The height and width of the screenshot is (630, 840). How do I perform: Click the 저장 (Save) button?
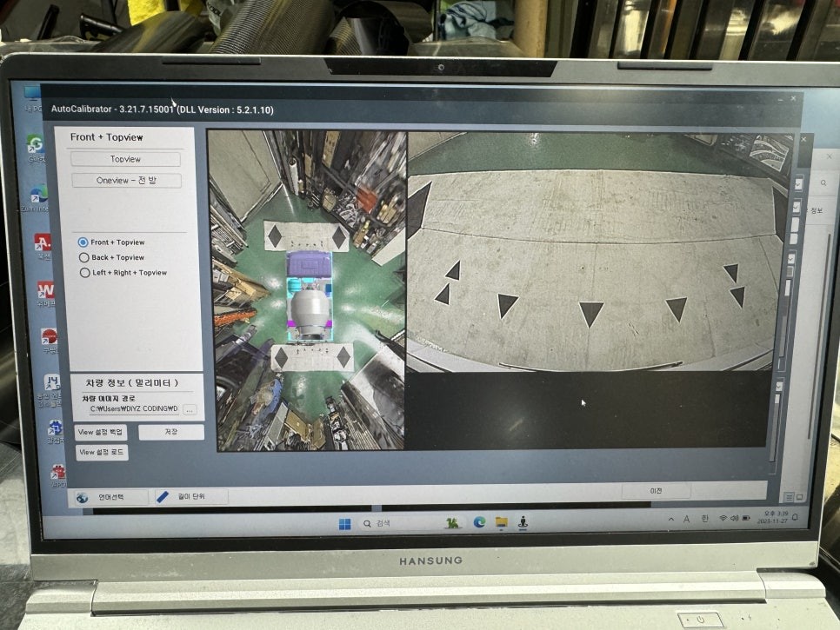[171, 432]
